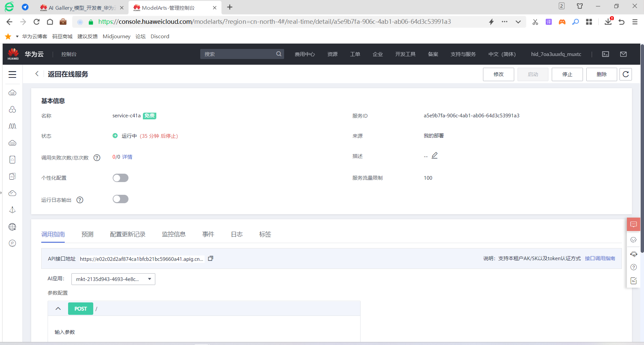
Task: Open 企业 in the top navigation
Action: coord(378,54)
